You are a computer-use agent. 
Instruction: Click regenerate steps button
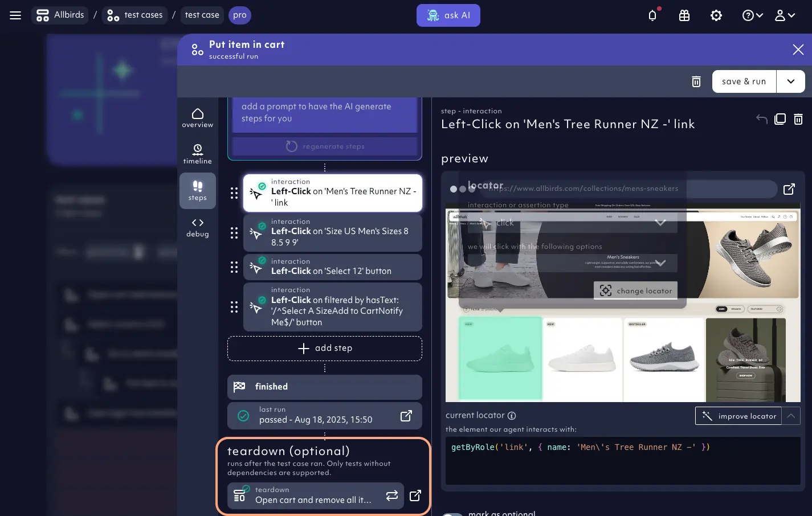325,146
